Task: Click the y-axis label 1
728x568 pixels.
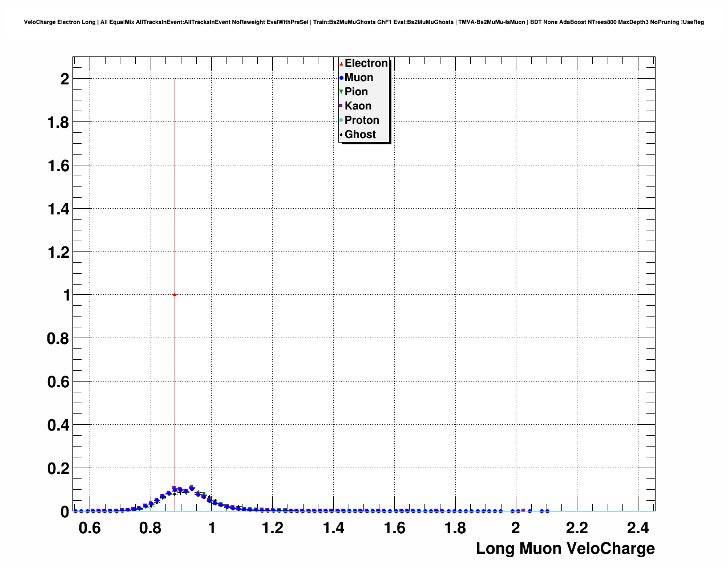Action: coord(66,295)
